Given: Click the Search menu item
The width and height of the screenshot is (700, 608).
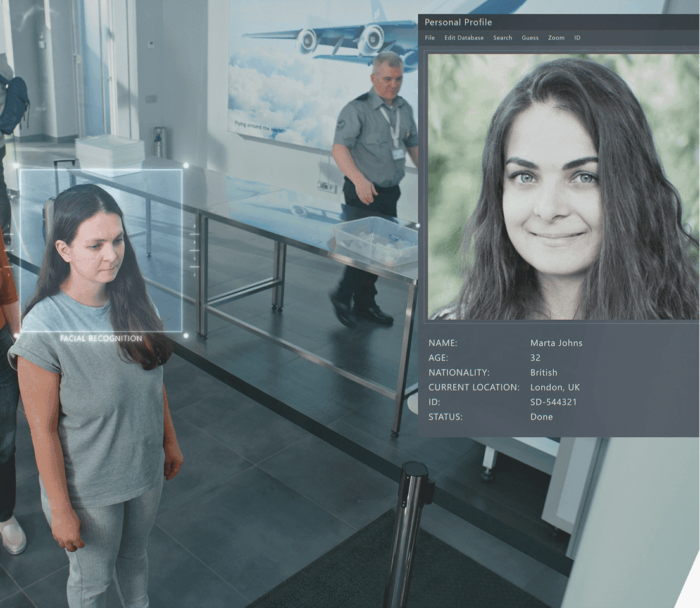Looking at the screenshot, I should [x=503, y=38].
